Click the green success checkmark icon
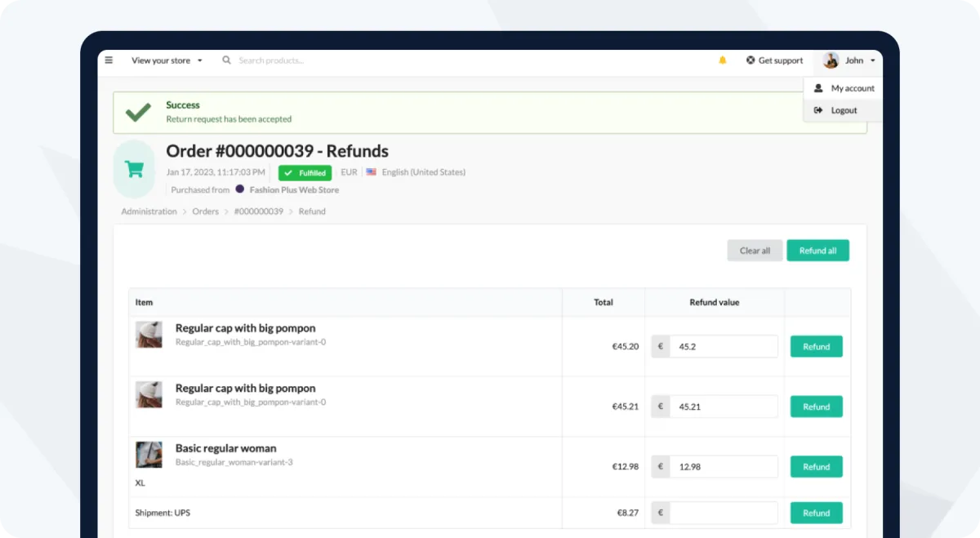Image resolution: width=980 pixels, height=538 pixels. coord(138,113)
